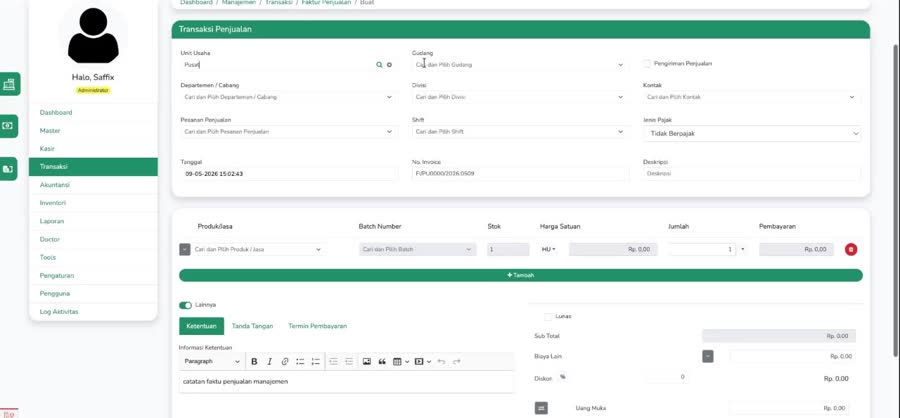900x418 pixels.
Task: Click the green Tambah button
Action: pos(521,276)
